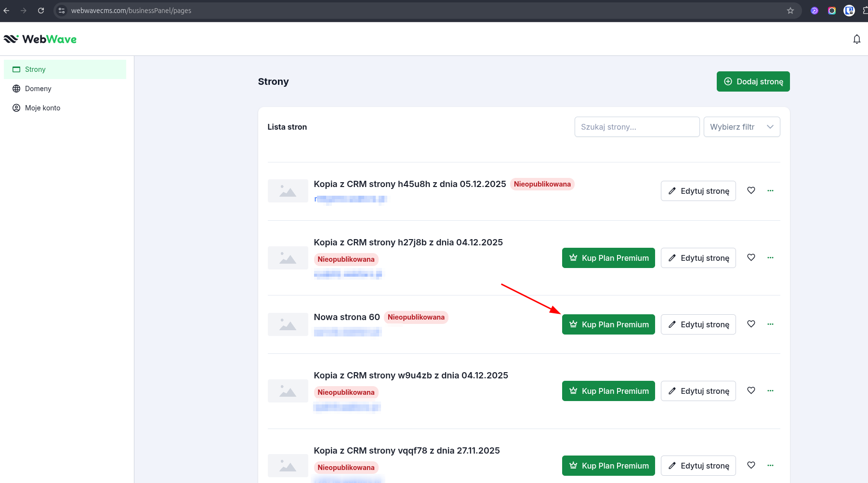Edit the Kopia h45u8h page
Screen dimensions: 868x483
pos(698,191)
